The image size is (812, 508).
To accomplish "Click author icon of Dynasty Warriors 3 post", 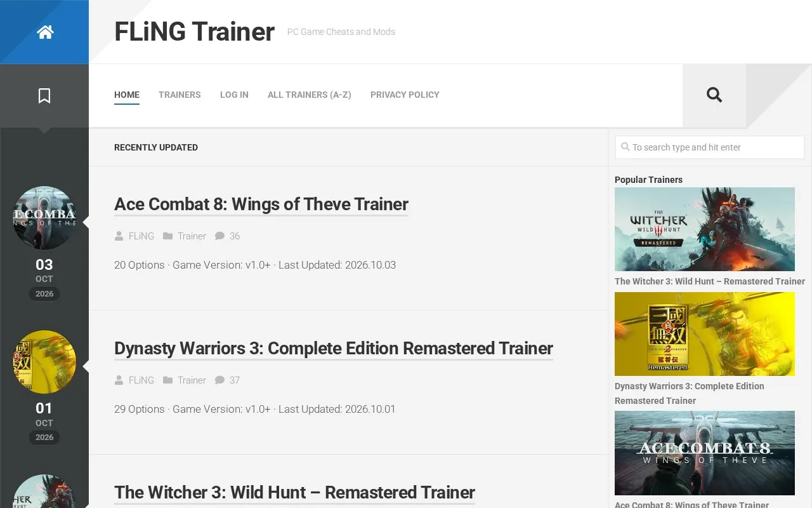I will 119,380.
